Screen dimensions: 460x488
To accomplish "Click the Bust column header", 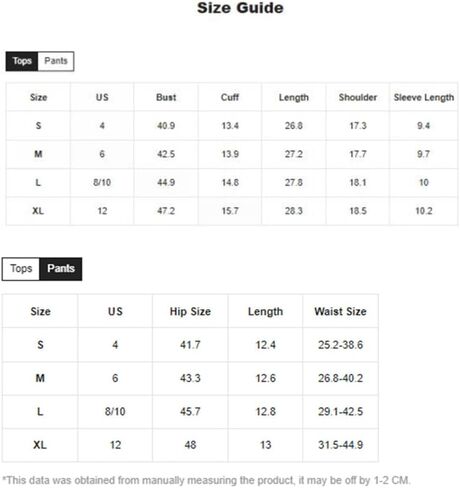I will tap(166, 97).
